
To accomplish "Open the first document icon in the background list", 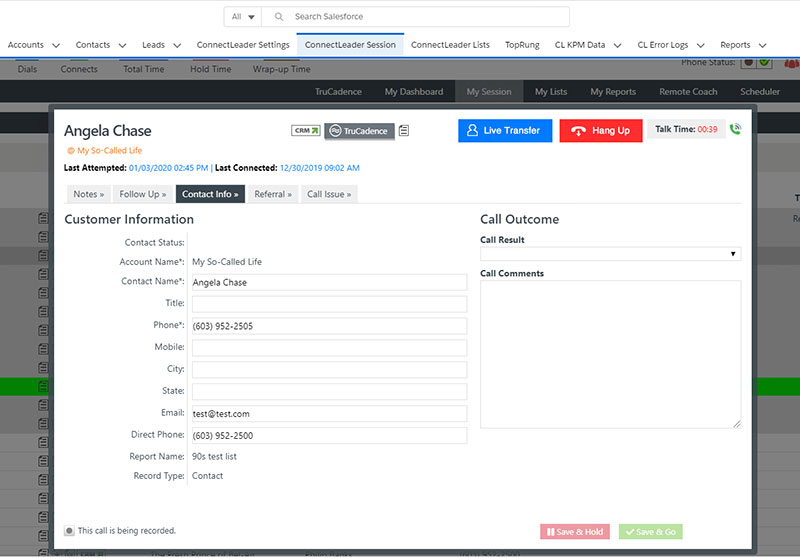I will tap(43, 218).
